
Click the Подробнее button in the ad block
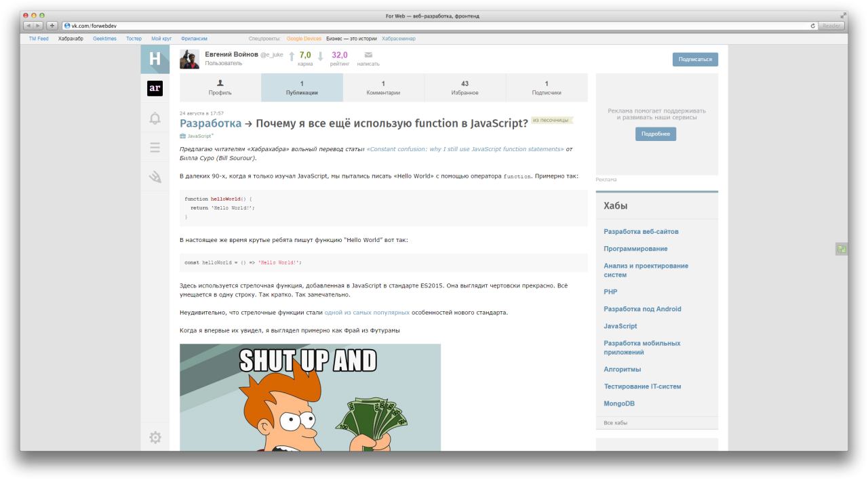pos(656,134)
